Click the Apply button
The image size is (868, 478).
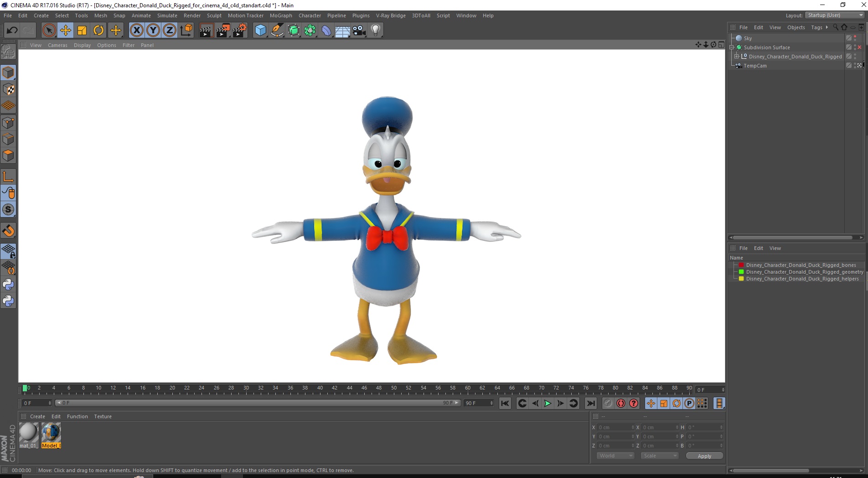pos(704,456)
